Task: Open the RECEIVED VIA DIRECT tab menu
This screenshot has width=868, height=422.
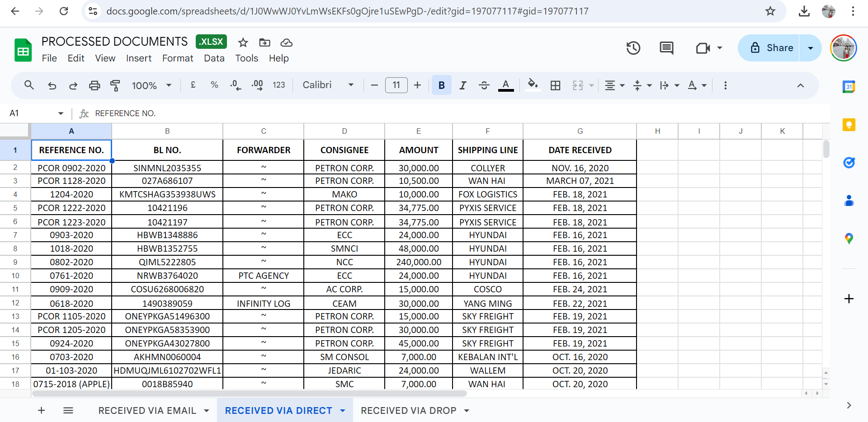Action: pos(343,410)
